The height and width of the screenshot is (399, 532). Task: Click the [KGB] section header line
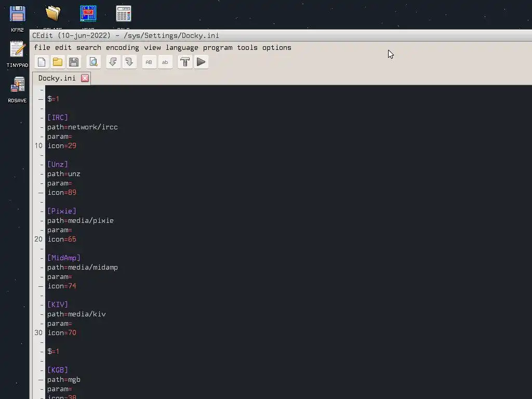pos(58,370)
